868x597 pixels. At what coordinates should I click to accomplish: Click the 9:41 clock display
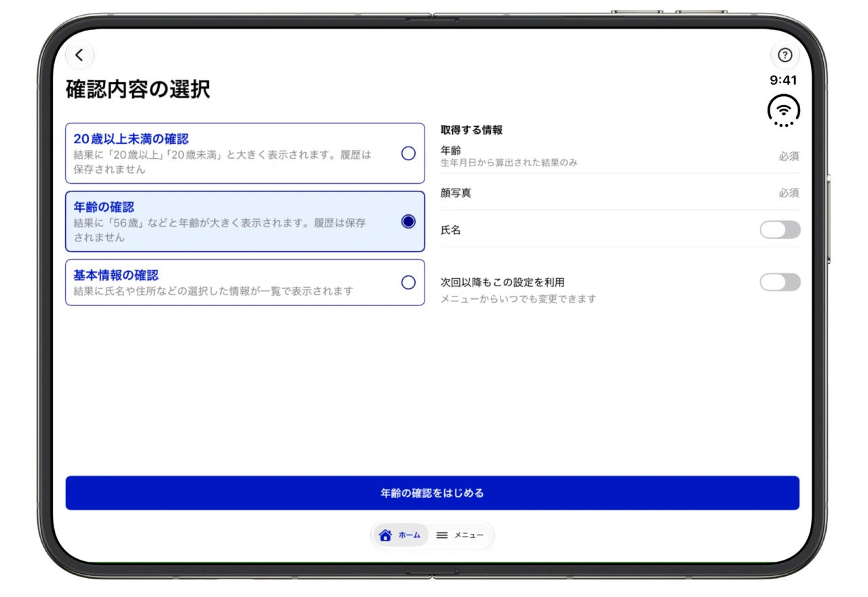[x=783, y=80]
